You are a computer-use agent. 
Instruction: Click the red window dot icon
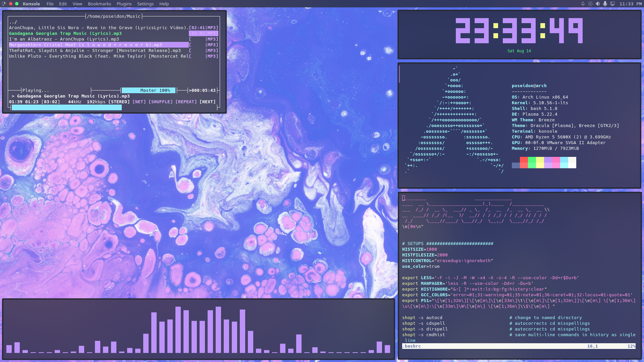pyautogui.click(x=11, y=4)
